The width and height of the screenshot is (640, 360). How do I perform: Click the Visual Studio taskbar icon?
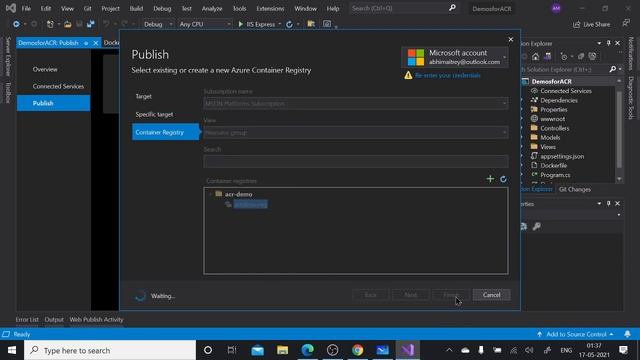407,350
